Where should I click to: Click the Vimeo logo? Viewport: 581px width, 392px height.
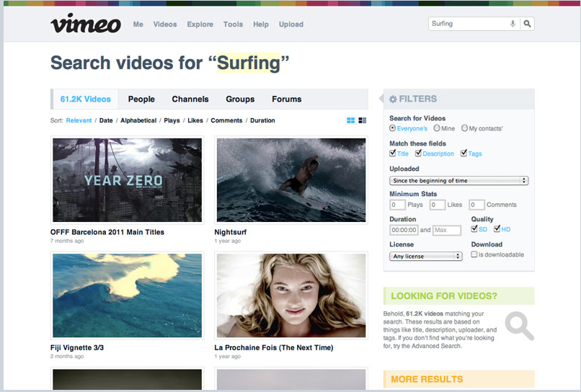(85, 24)
